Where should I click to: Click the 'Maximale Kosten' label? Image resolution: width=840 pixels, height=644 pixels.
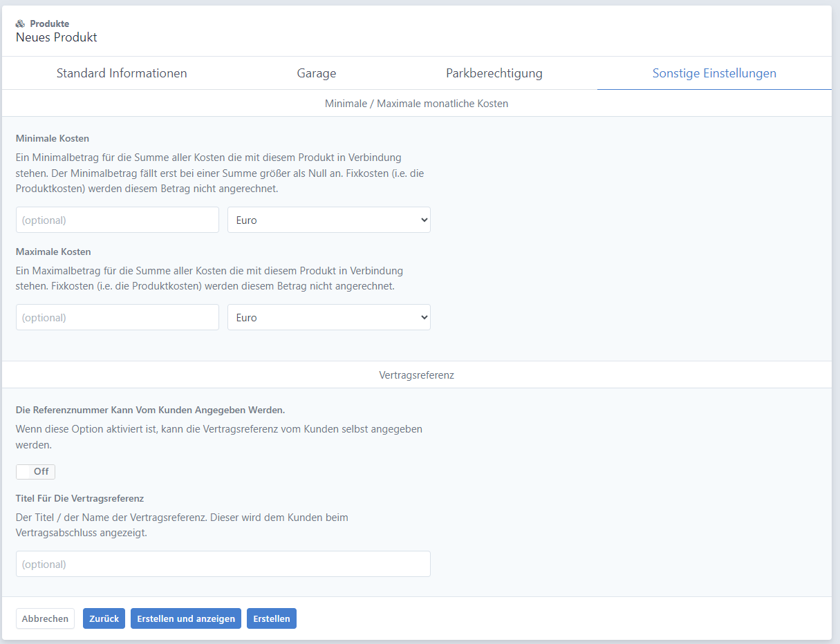(53, 252)
